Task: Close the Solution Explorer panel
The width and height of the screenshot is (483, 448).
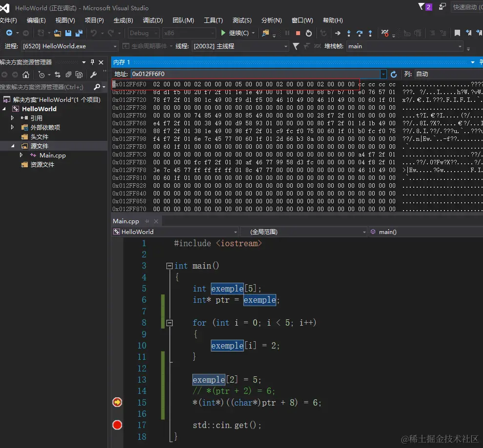Action: 101,62
